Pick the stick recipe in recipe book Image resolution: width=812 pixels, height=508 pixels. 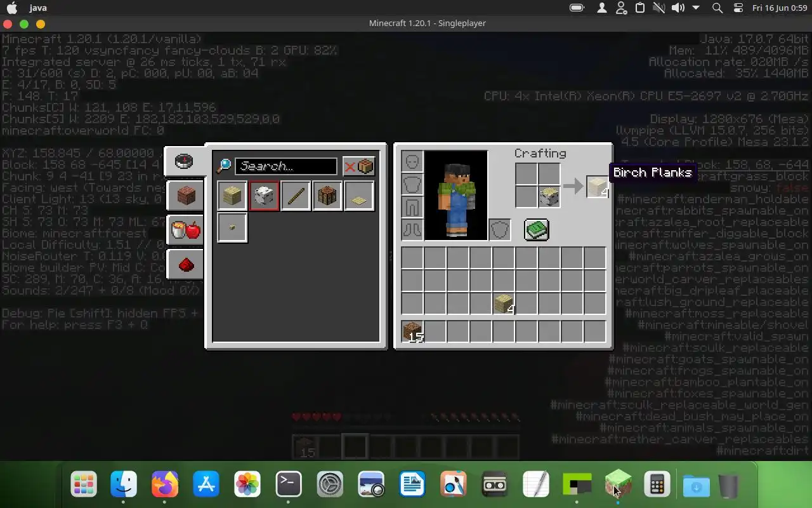(x=296, y=196)
